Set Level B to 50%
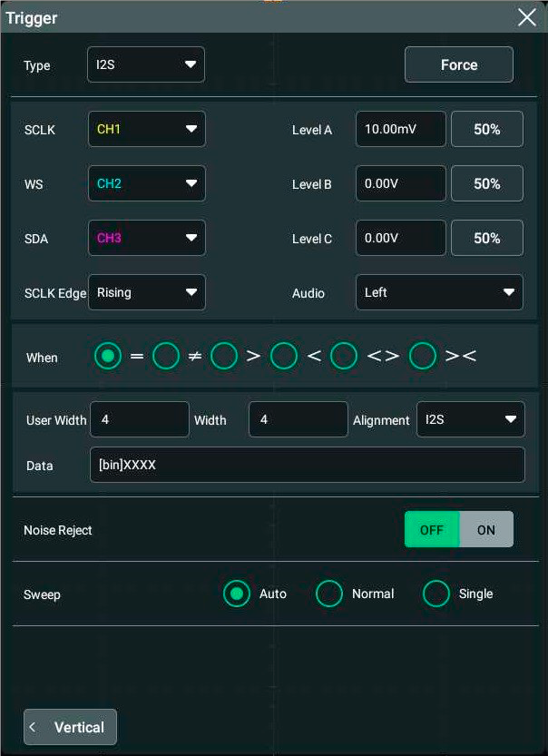Screen dimensions: 548x756 pos(487,183)
